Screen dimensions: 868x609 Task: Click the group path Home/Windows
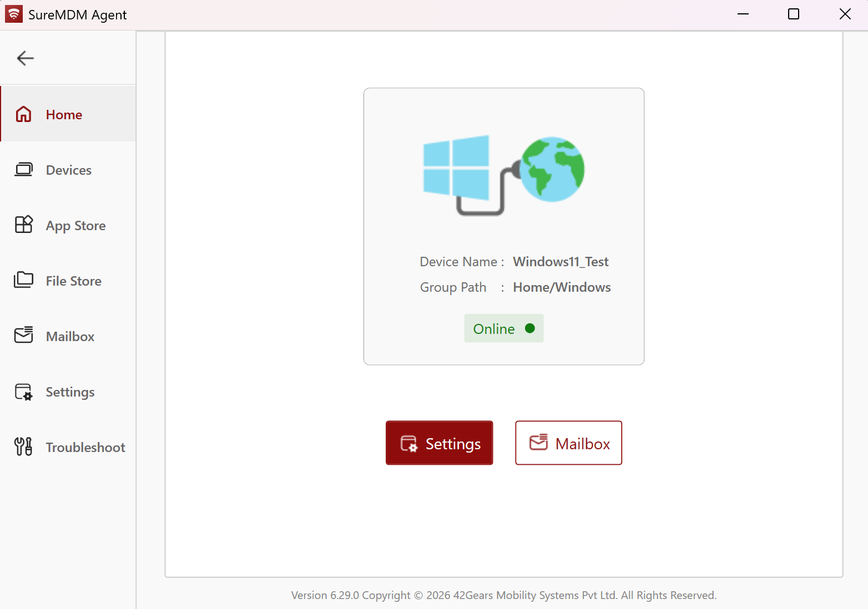562,287
